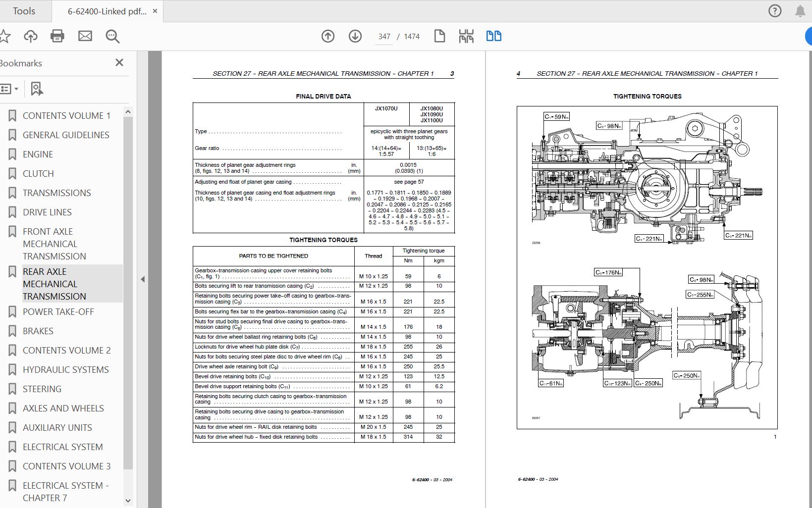Image resolution: width=812 pixels, height=508 pixels.
Task: Switch to the 6-62400-Linked pdf tab
Action: point(107,11)
